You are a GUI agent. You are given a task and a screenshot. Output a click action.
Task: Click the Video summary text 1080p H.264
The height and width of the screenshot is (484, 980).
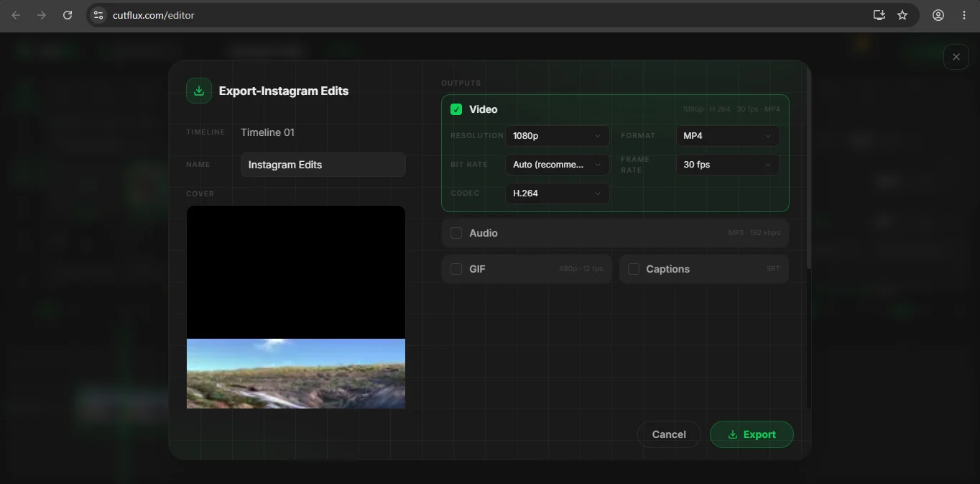coord(731,109)
